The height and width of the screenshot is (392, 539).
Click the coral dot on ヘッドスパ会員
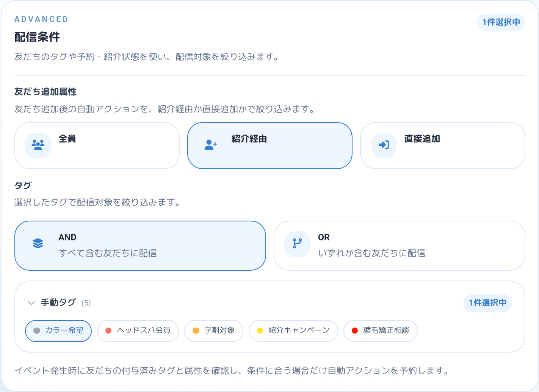[x=108, y=331]
